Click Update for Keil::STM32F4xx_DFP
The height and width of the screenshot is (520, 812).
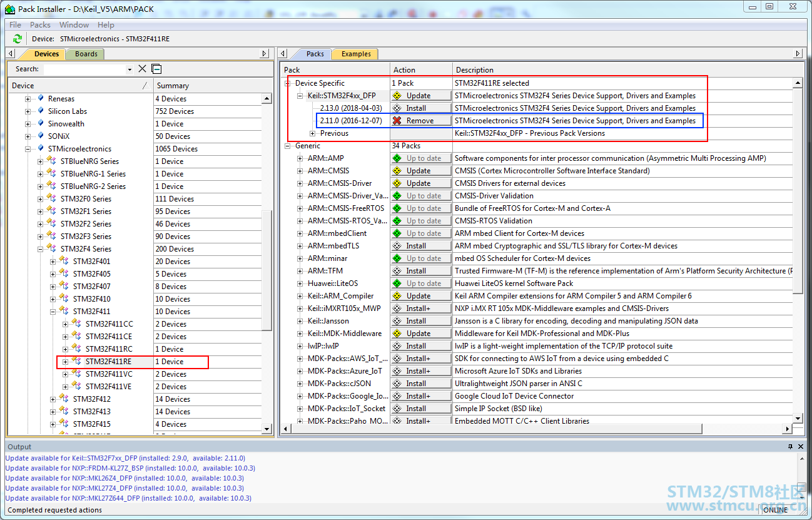coord(421,96)
